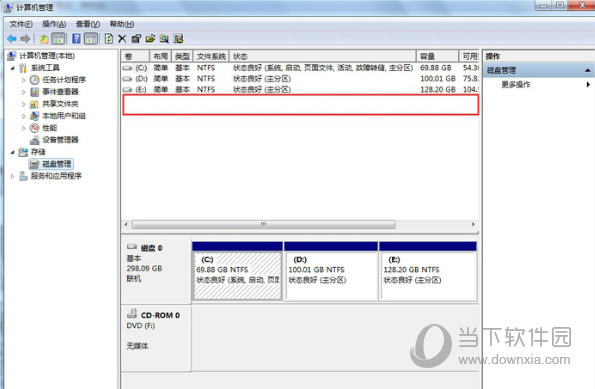
Task: Click the Open folder toolbar icon
Action: pyautogui.click(x=150, y=39)
